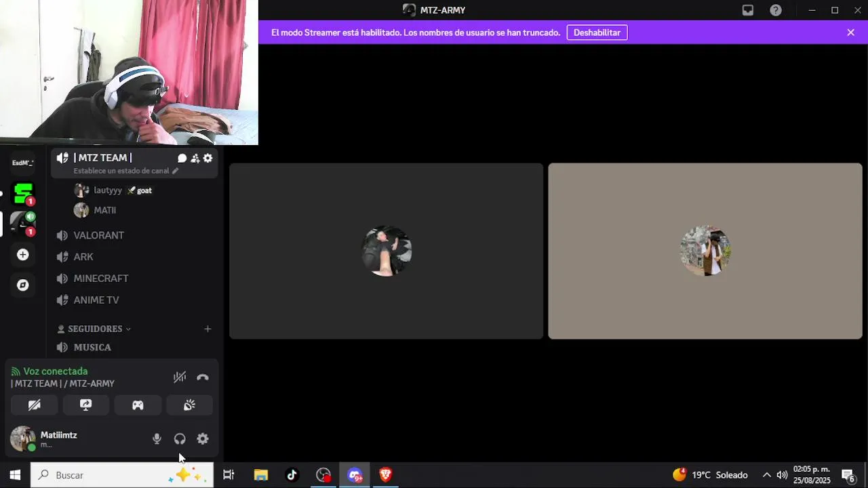Open the green S server icon

pos(23,194)
